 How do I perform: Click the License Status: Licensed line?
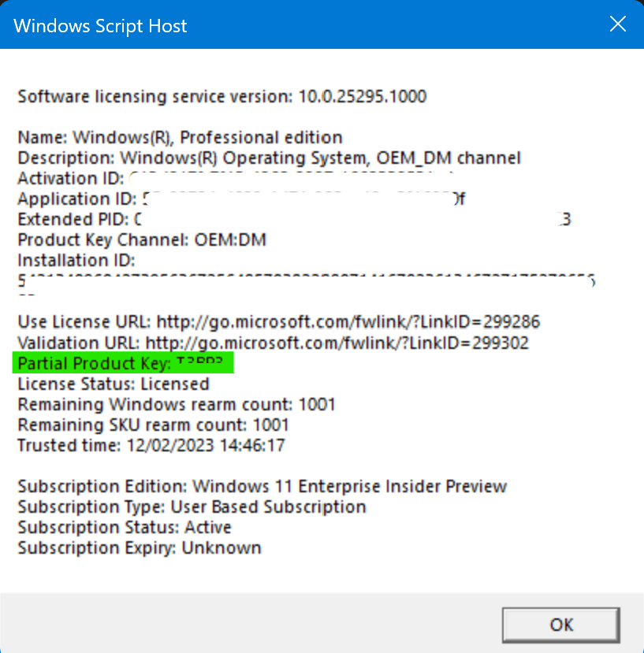pos(113,384)
